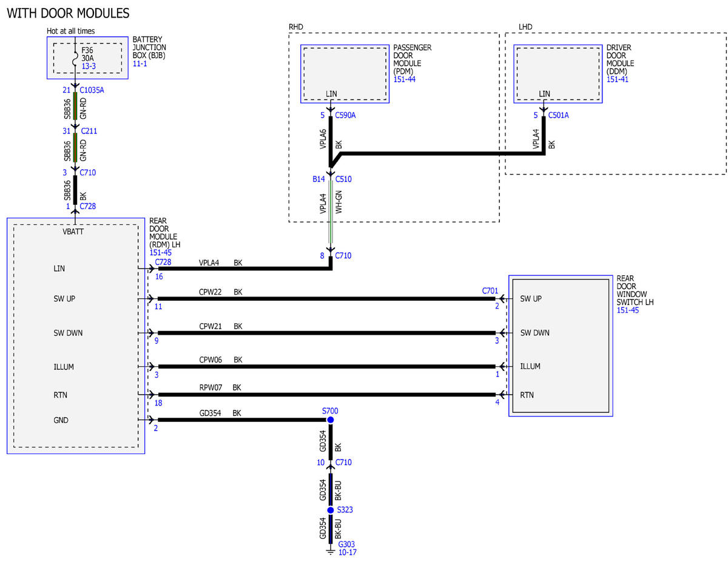Viewport: 728px width, 562px height.
Task: Select splice label S700
Action: coord(330,411)
